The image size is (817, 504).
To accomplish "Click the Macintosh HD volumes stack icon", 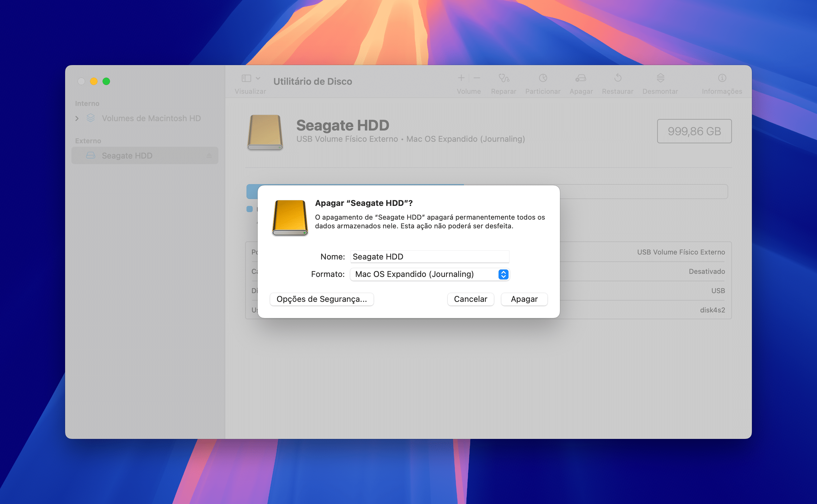I will [91, 118].
